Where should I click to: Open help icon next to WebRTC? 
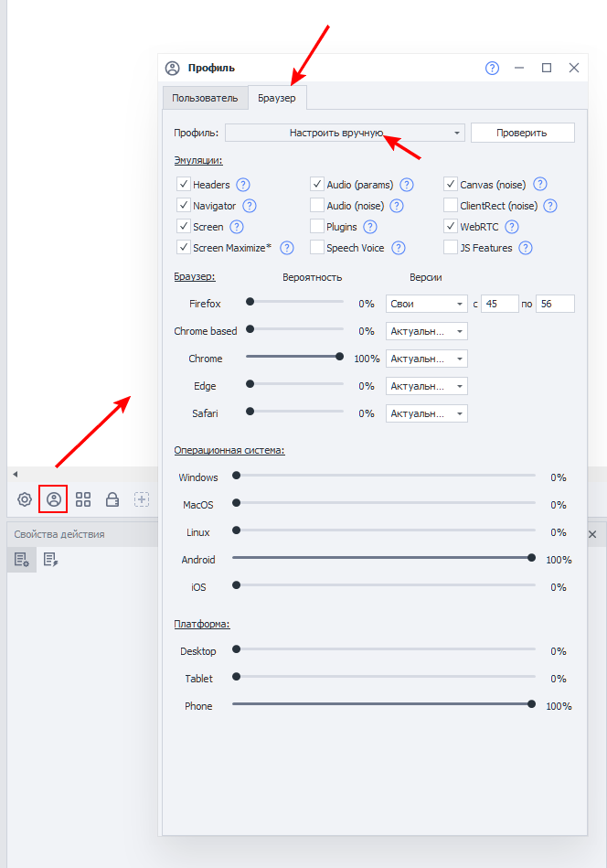pyautogui.click(x=512, y=227)
